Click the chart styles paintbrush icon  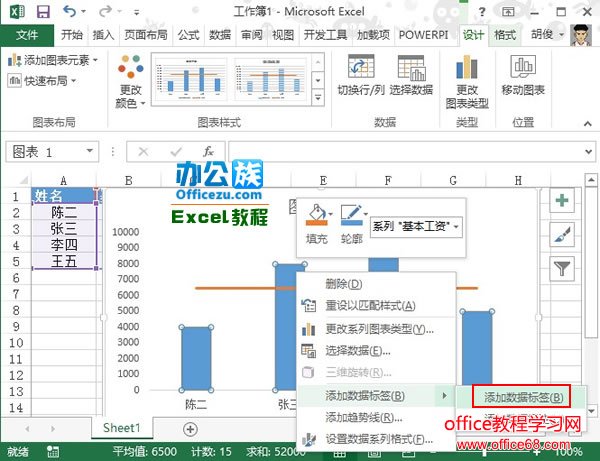561,234
